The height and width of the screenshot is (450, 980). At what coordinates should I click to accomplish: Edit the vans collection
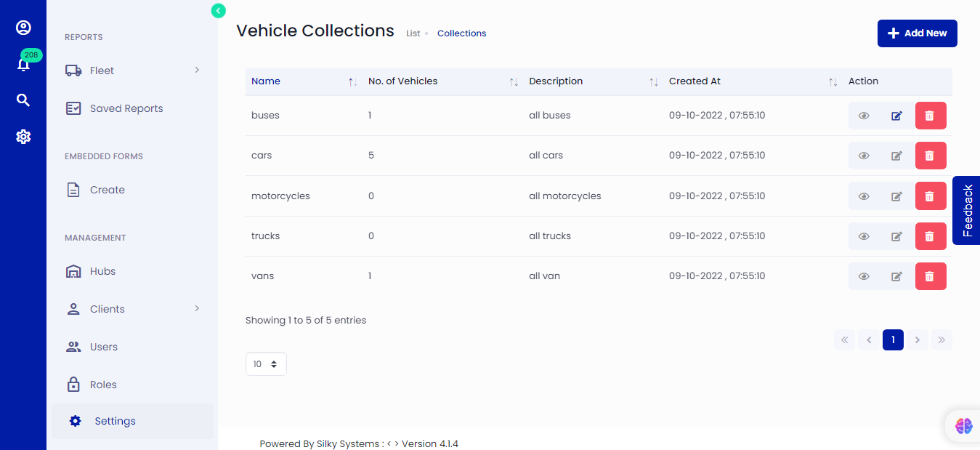[x=896, y=276]
